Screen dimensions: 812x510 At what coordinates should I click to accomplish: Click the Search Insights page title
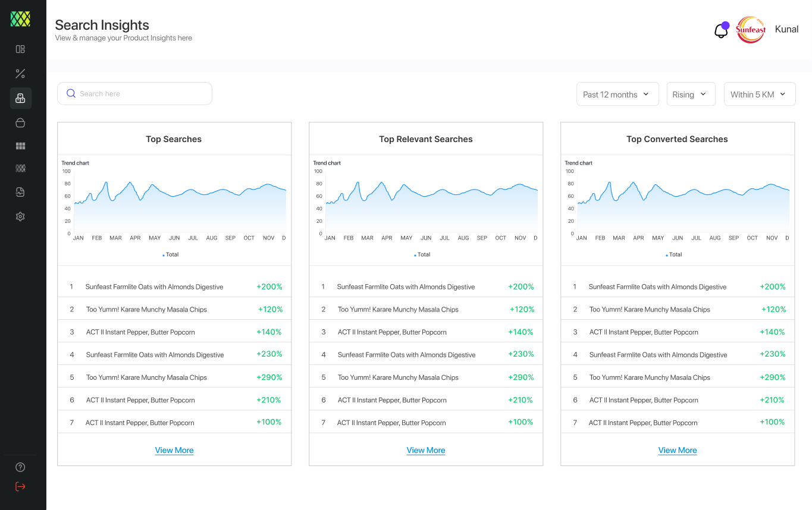[102, 25]
